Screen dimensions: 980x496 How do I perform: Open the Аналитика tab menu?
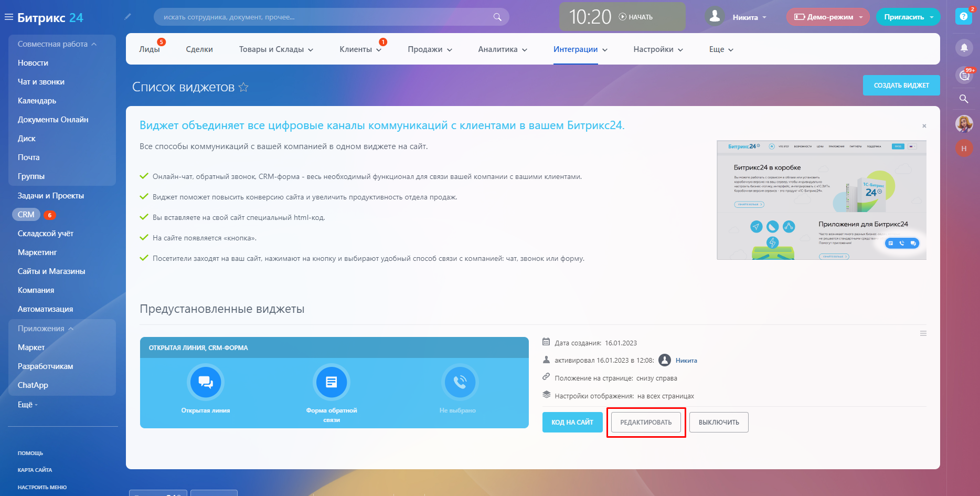[x=502, y=49]
